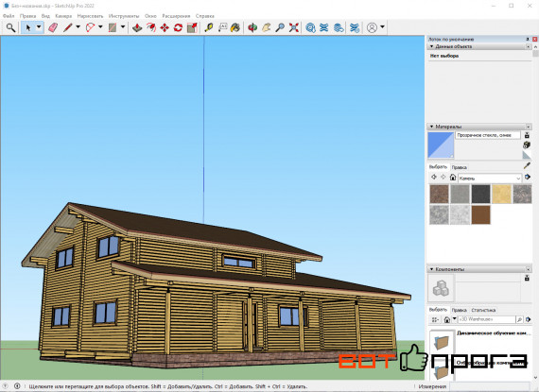This screenshot has width=539, height=392.
Task: Select the Paint Bucket tool
Action: pos(235,27)
